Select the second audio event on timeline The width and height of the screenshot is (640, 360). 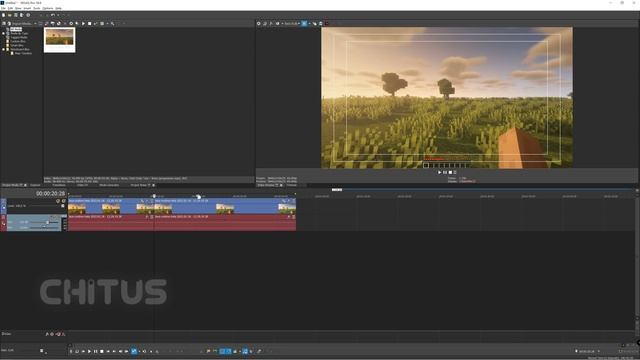[225, 223]
